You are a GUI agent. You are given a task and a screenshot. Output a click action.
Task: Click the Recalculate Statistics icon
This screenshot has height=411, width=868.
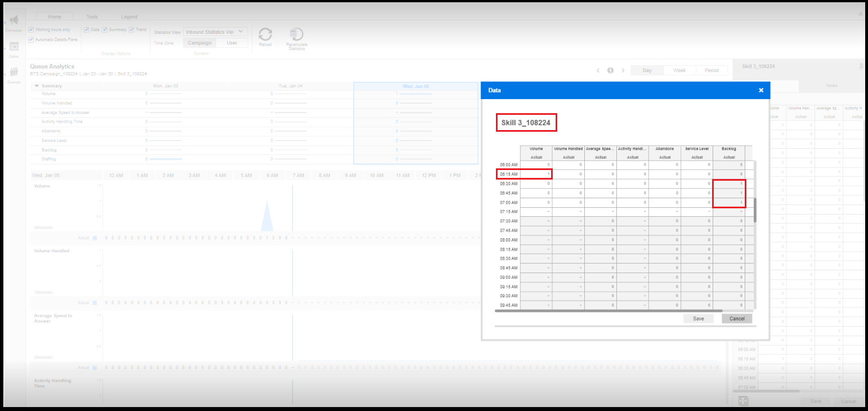click(x=296, y=34)
